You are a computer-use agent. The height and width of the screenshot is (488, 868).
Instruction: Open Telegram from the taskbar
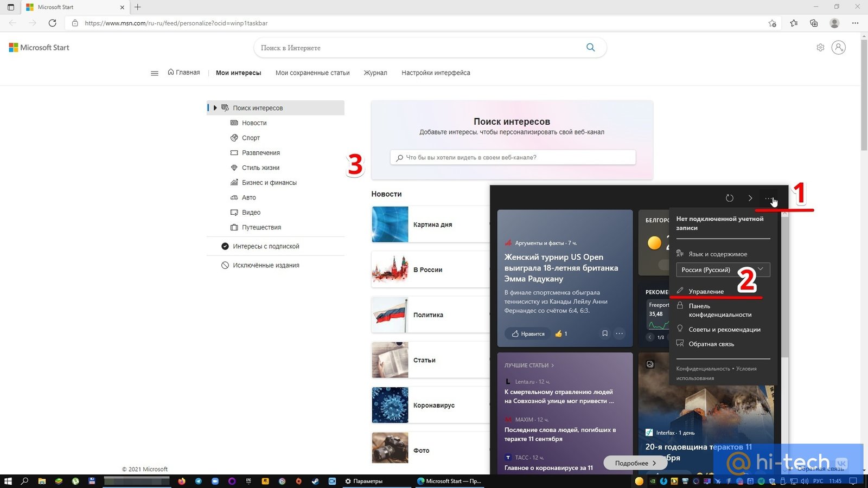coord(198,481)
